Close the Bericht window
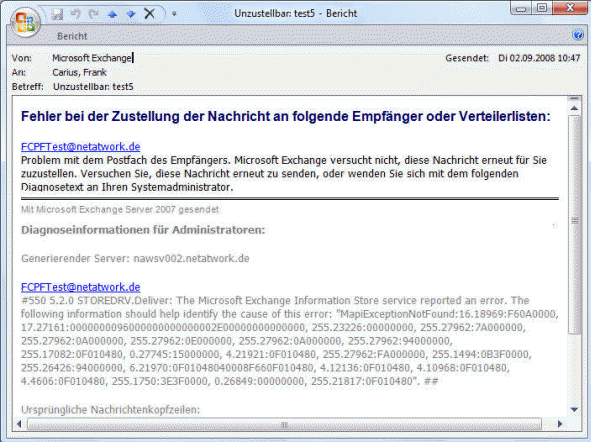This screenshot has height=442, width=591. (x=570, y=8)
